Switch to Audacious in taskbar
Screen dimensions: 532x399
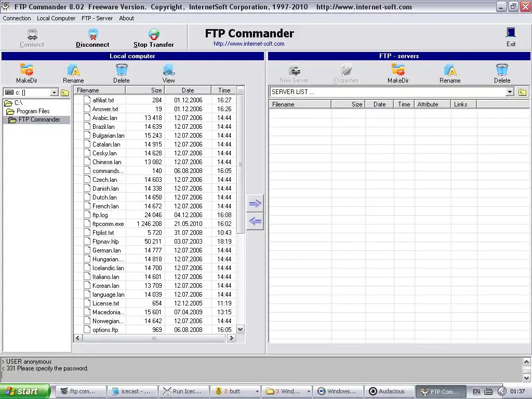389,392
